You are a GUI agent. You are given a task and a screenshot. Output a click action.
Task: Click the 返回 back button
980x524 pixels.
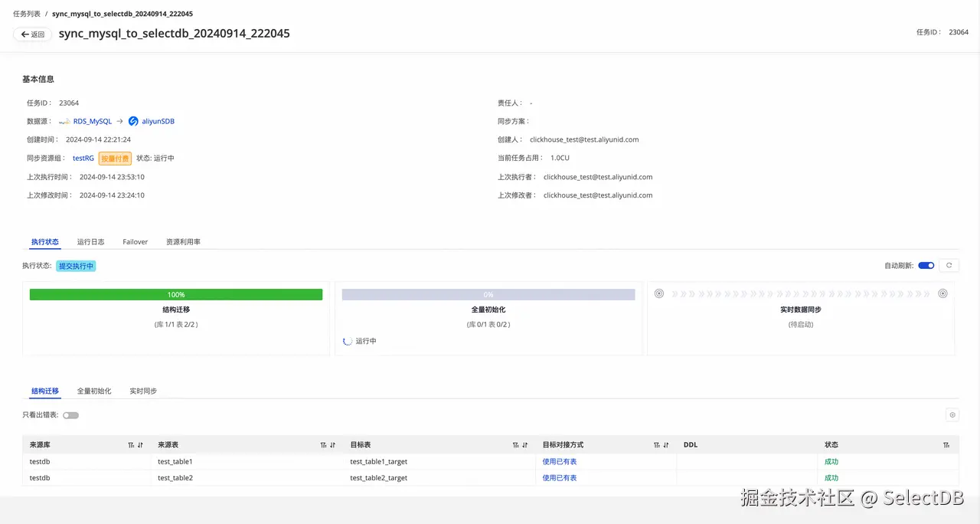click(33, 34)
